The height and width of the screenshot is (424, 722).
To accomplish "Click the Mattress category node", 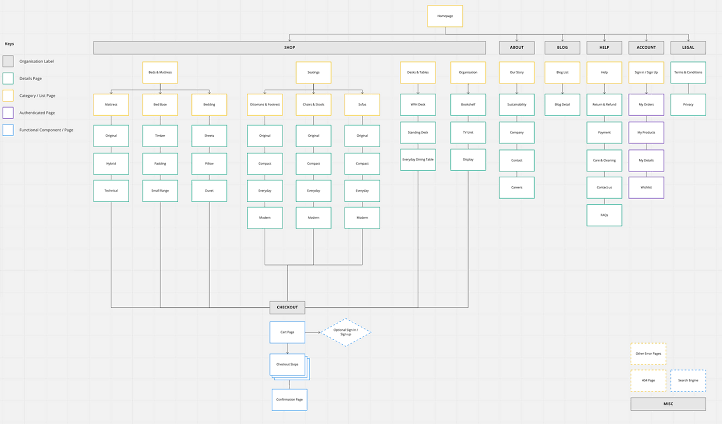I will 111,105.
